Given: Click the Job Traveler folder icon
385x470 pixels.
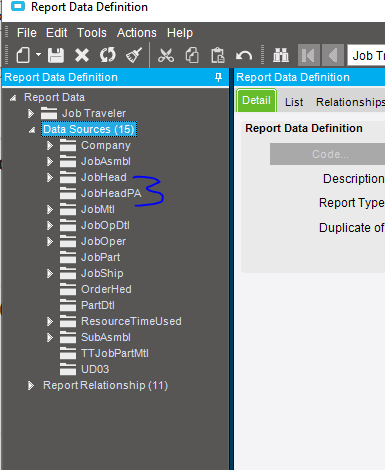Looking at the screenshot, I should click(49, 113).
